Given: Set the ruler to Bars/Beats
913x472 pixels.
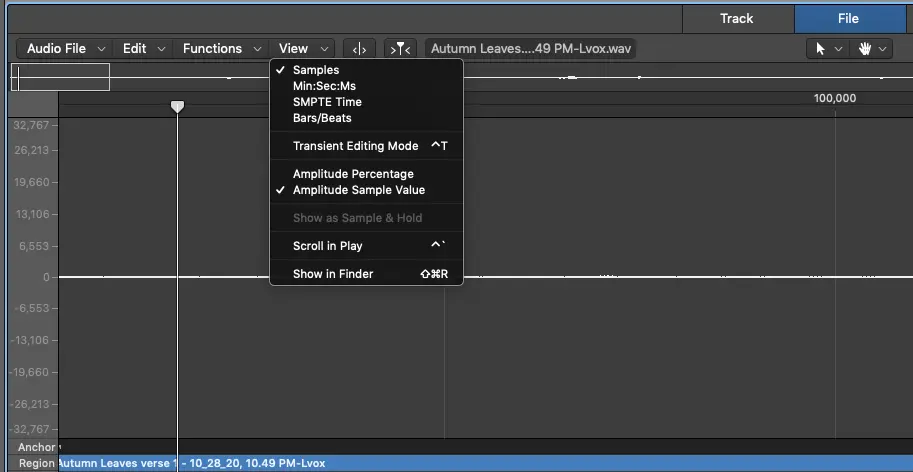Looking at the screenshot, I should pos(322,118).
